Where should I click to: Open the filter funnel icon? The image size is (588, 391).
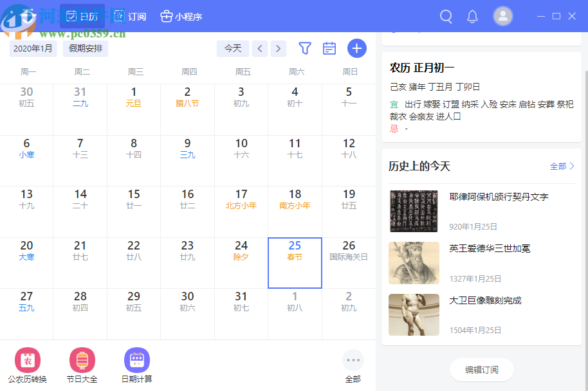[x=305, y=48]
